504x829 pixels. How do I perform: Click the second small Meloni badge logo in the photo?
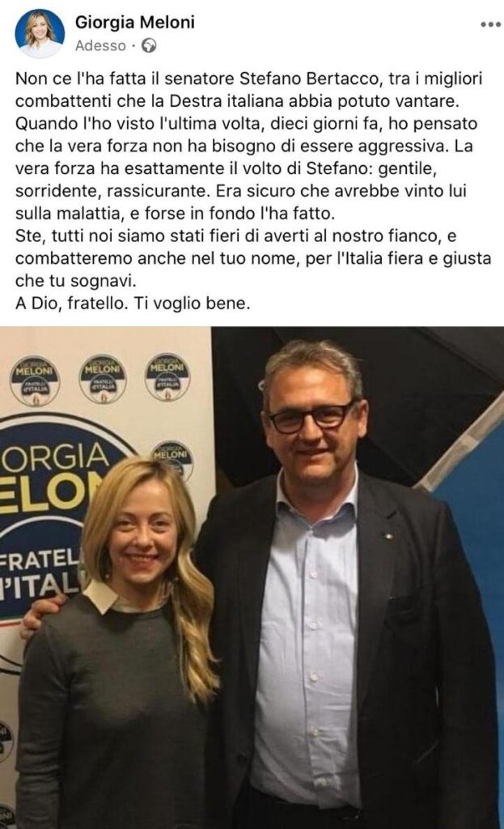point(103,379)
